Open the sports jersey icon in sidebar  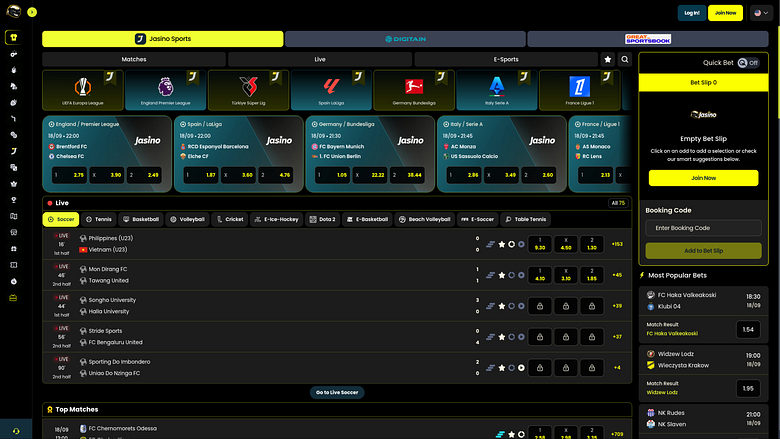13,37
